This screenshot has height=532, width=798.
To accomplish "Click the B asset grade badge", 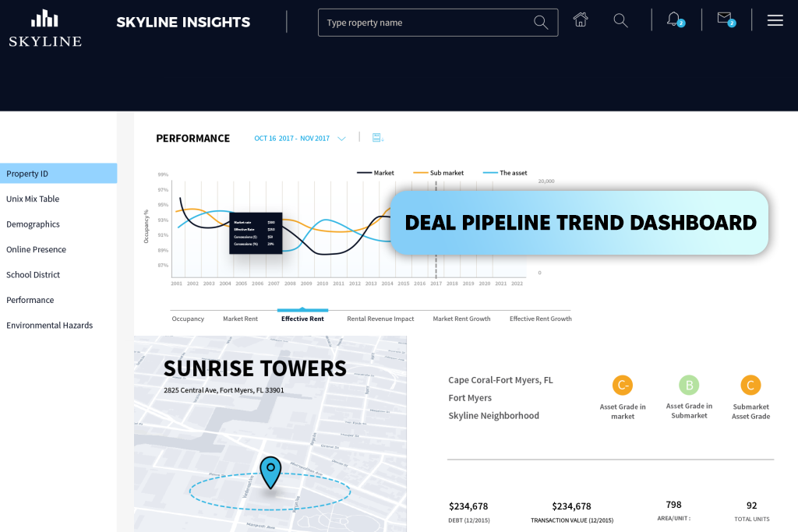I will 689,385.
